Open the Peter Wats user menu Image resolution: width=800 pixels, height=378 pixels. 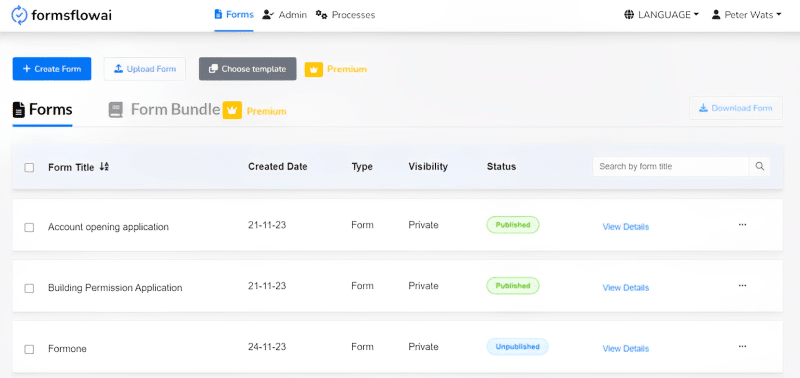[746, 15]
